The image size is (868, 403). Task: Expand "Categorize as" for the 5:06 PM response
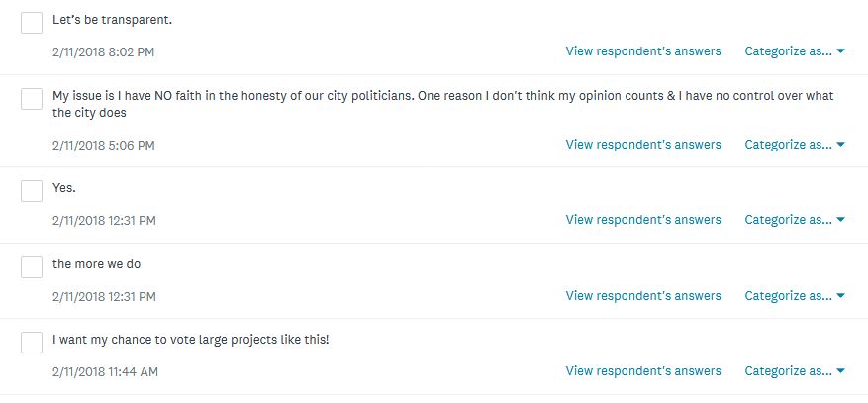pyautogui.click(x=794, y=145)
